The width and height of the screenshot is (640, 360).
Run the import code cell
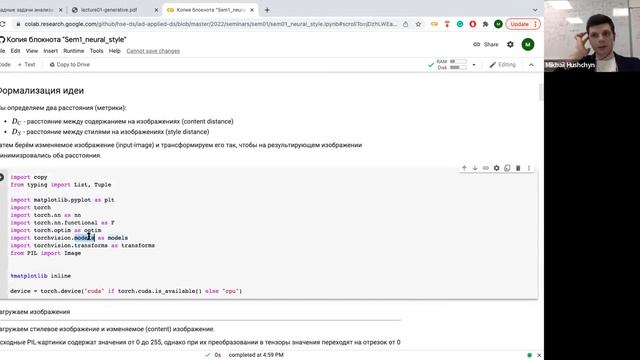tap(2, 177)
